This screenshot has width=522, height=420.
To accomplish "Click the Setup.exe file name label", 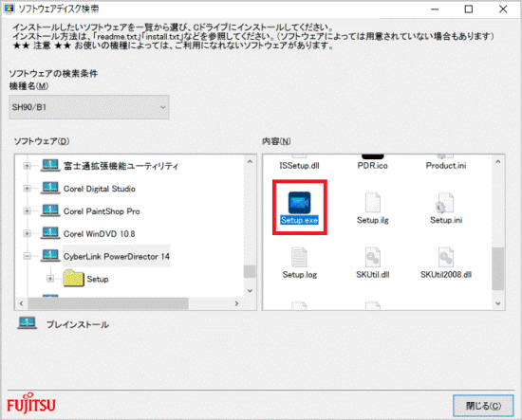I will tap(299, 220).
